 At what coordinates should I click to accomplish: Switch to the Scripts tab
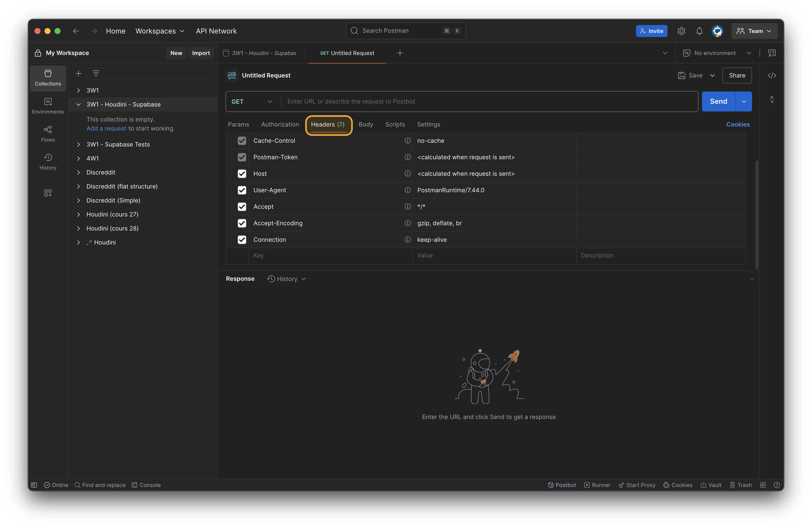pyautogui.click(x=395, y=124)
